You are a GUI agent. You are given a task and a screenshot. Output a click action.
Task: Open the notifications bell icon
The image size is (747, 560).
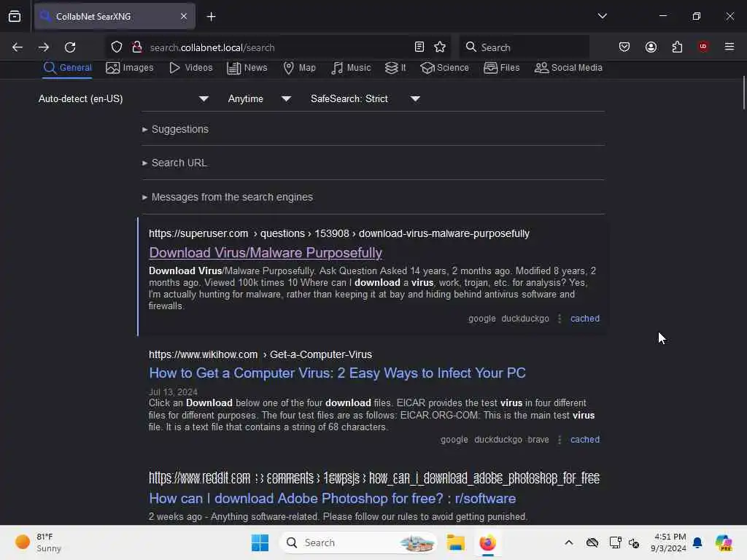[697, 542]
